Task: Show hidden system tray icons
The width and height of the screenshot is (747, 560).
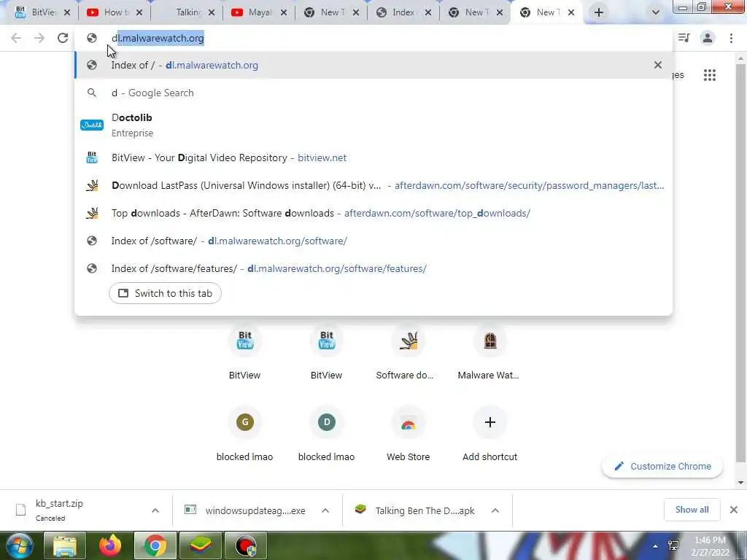Action: (x=656, y=545)
